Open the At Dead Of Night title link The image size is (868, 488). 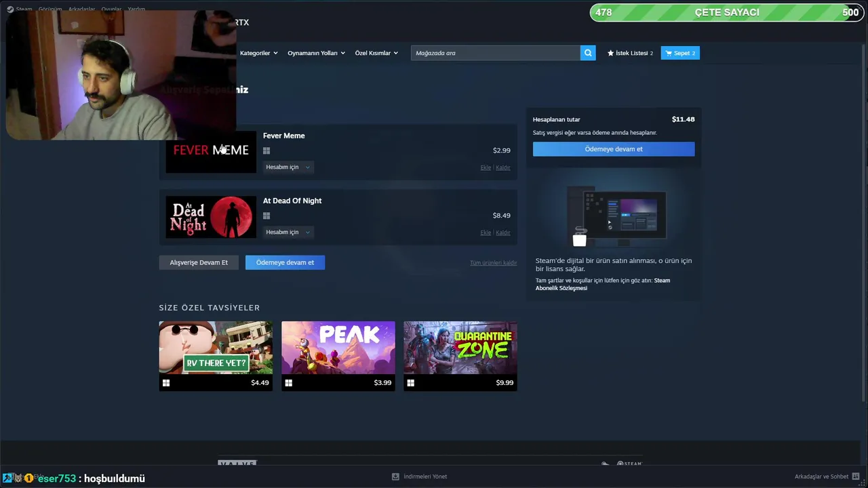pyautogui.click(x=292, y=201)
